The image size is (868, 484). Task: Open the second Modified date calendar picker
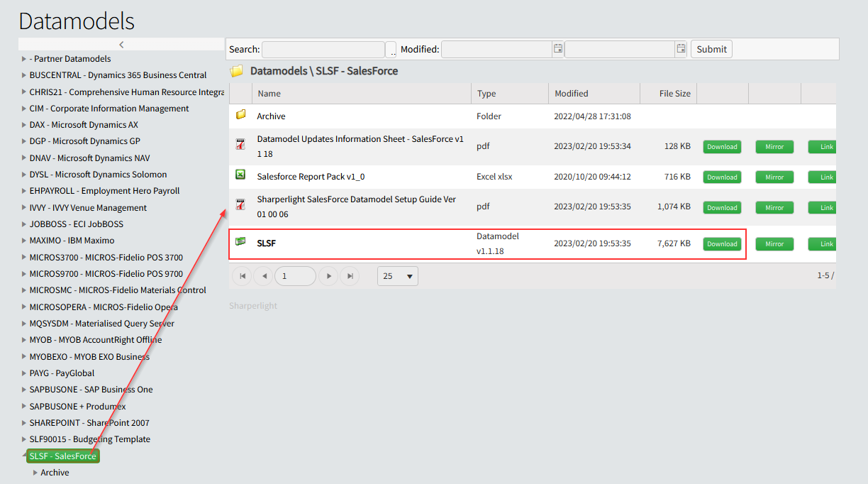pos(681,49)
